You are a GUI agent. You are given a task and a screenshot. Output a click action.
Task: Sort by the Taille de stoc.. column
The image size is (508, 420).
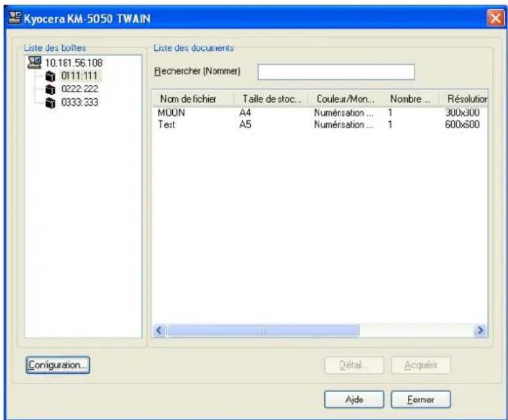tap(271, 99)
